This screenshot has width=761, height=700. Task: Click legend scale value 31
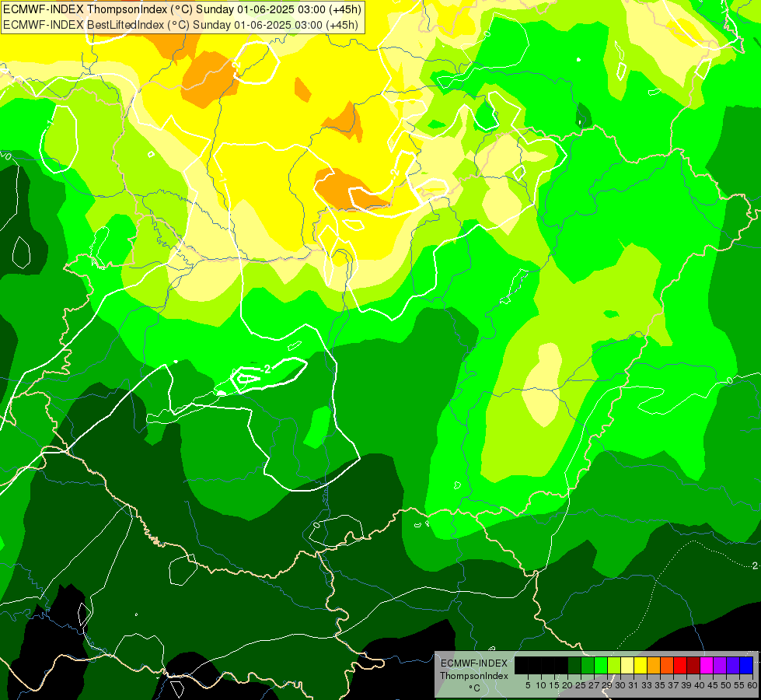click(x=634, y=685)
